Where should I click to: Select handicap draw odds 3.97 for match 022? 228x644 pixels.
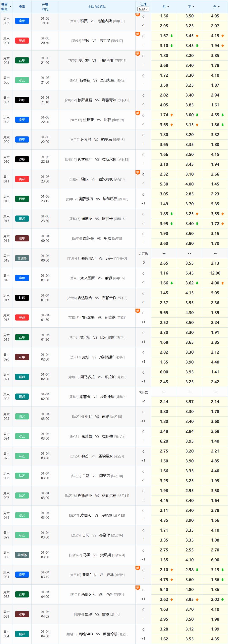(190, 402)
